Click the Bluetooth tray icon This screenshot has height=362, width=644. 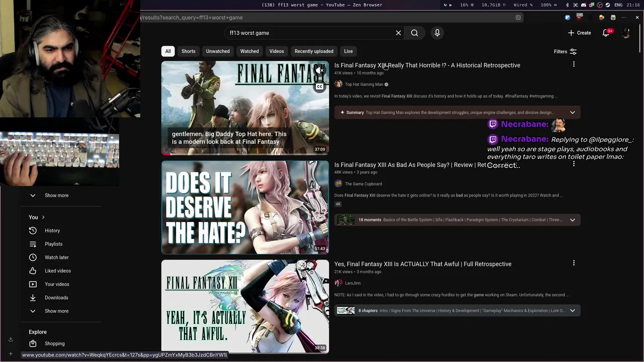click(568, 5)
